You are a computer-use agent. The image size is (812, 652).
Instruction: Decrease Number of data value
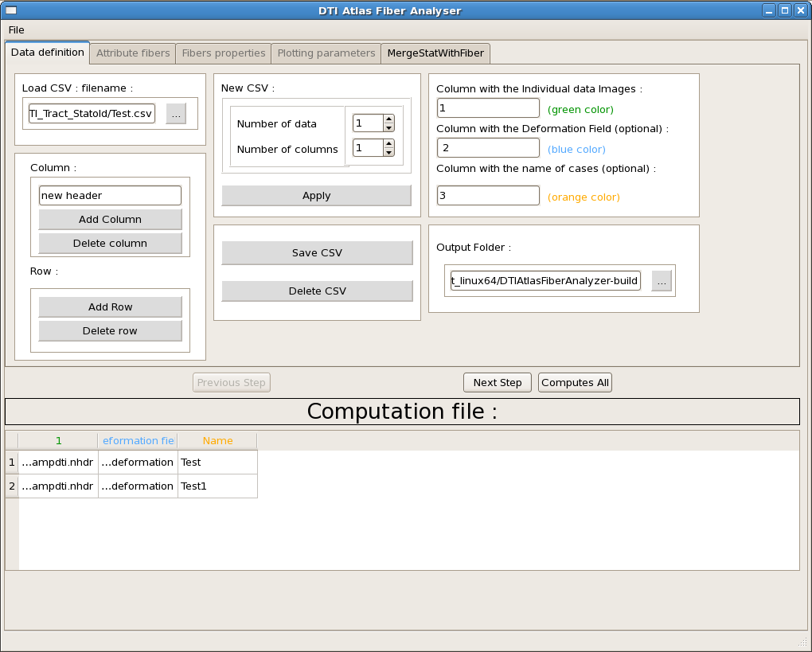(x=388, y=127)
